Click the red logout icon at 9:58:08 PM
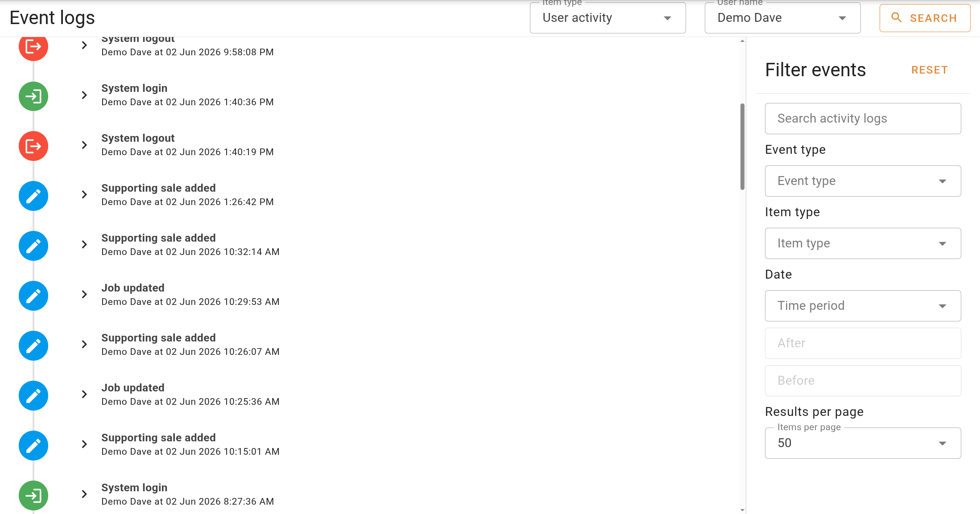This screenshot has width=980, height=514. click(x=33, y=46)
